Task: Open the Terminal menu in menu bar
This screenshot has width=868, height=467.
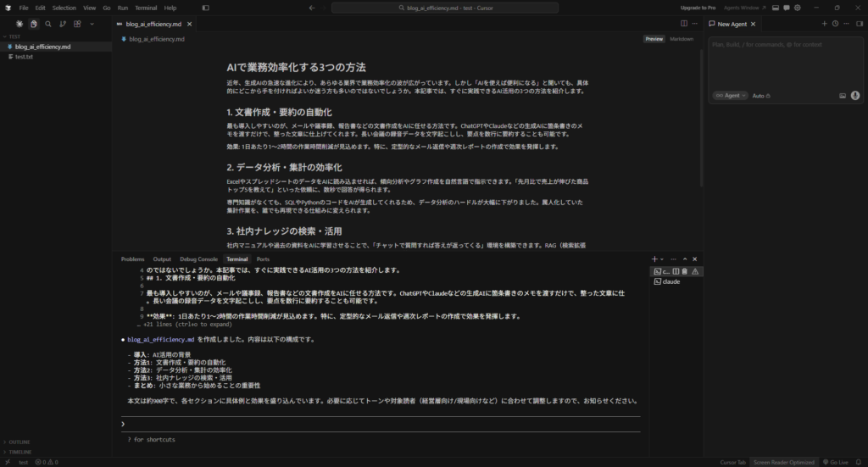Action: (x=146, y=8)
